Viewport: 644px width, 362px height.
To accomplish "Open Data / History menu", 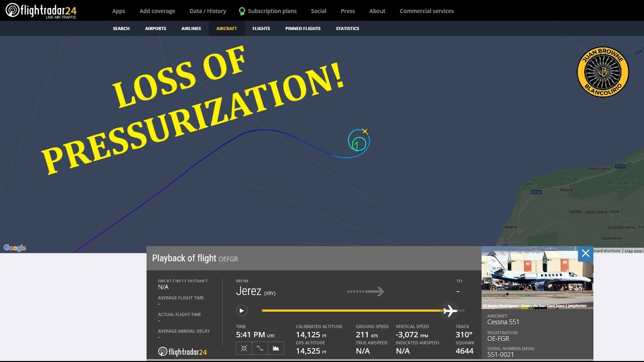I will 208,11.
